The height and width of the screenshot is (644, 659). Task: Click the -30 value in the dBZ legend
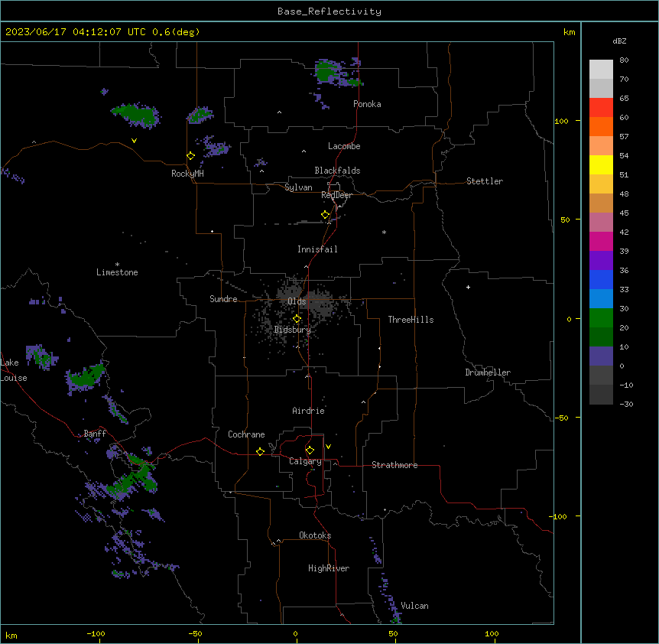click(626, 404)
